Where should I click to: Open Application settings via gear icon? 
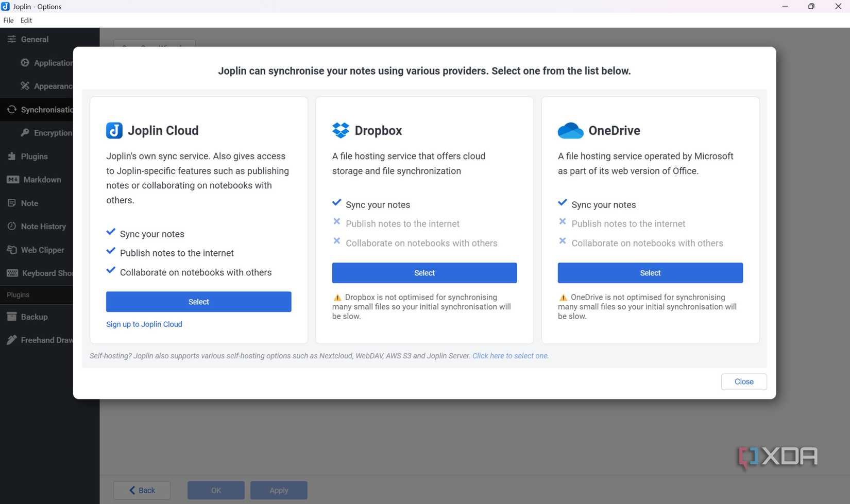click(25, 62)
